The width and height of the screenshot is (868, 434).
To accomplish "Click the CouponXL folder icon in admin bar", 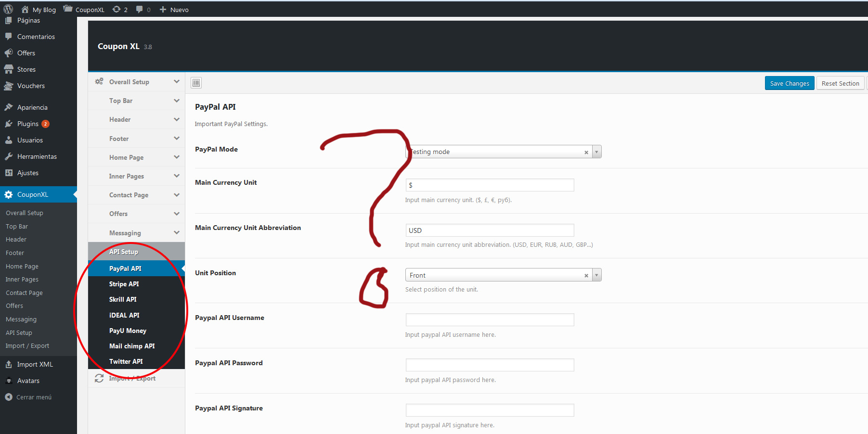I will click(68, 9).
